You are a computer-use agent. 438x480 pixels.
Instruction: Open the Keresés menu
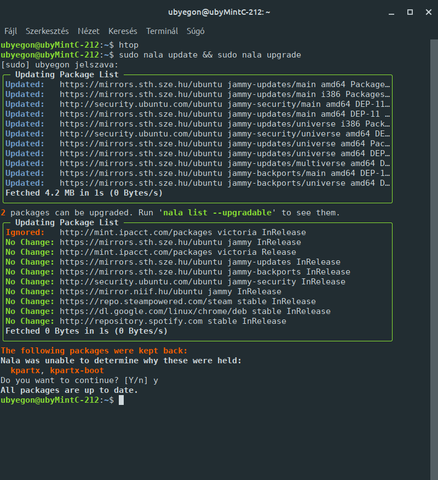click(x=122, y=31)
